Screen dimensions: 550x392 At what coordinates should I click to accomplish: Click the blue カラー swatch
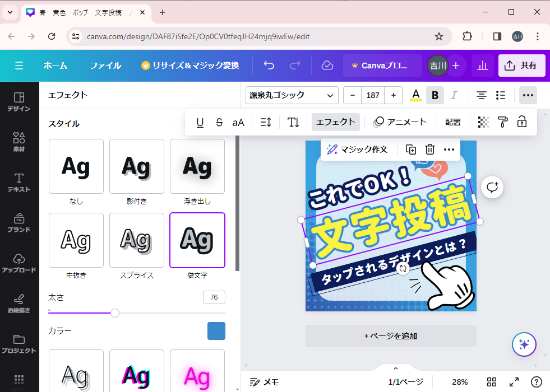coord(216,331)
